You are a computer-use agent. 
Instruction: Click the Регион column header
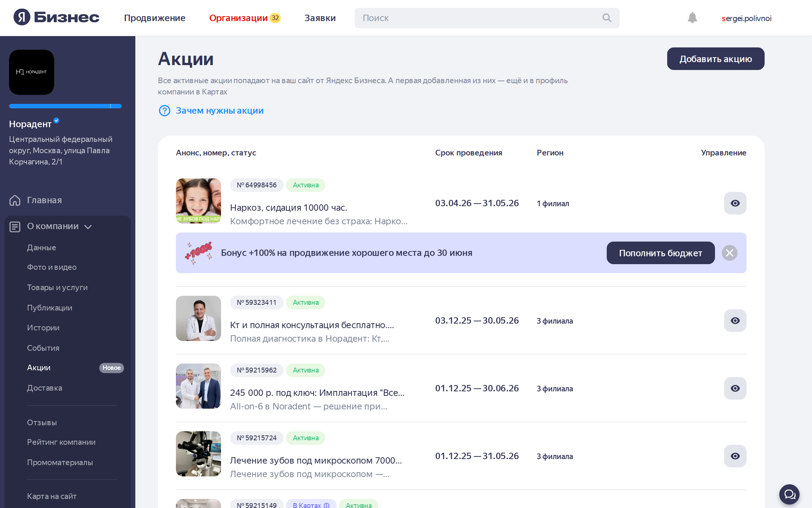[550, 153]
